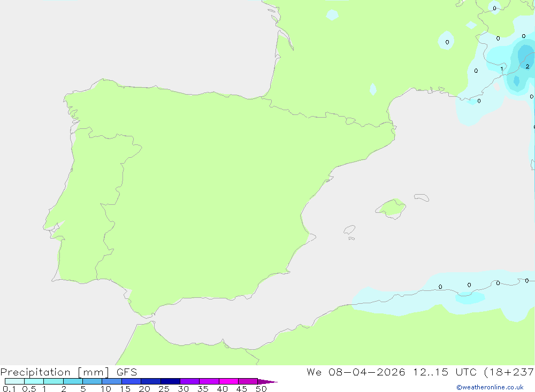Click the '45' legend scale label

point(242,389)
